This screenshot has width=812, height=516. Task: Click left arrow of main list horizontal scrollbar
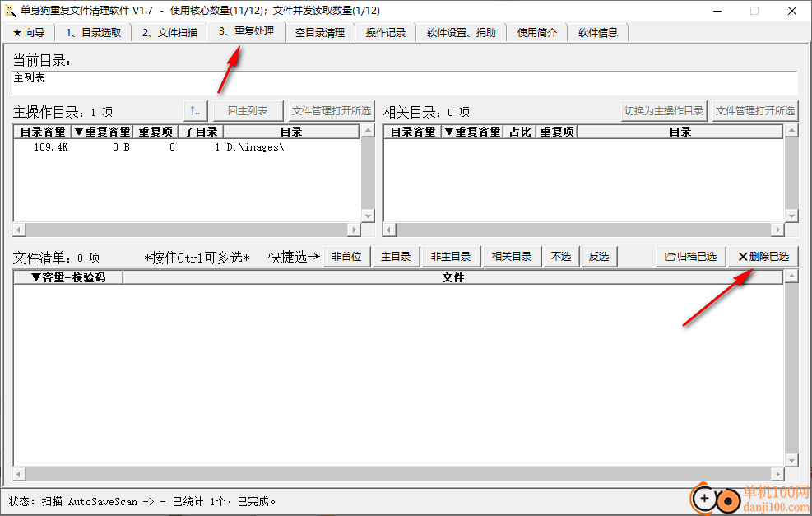19,230
